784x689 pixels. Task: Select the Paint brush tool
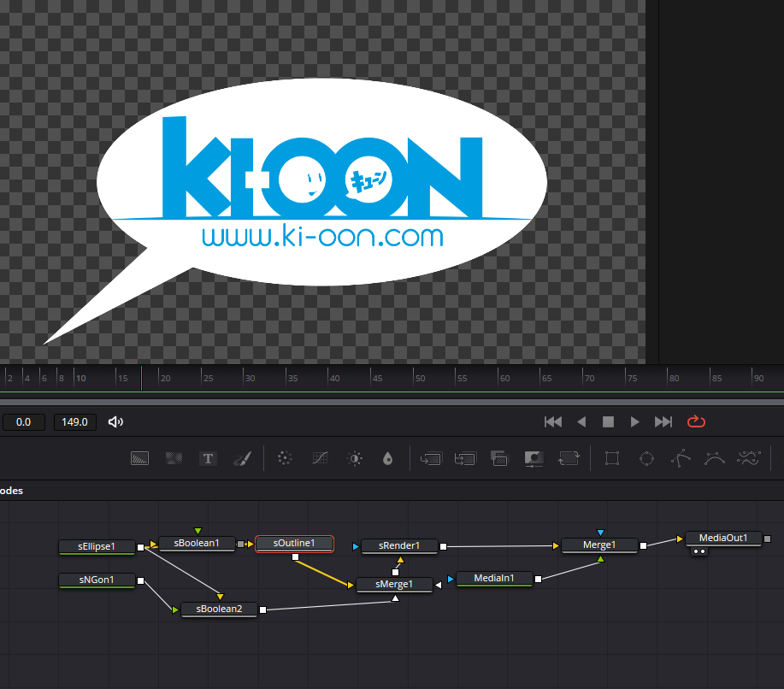(243, 458)
